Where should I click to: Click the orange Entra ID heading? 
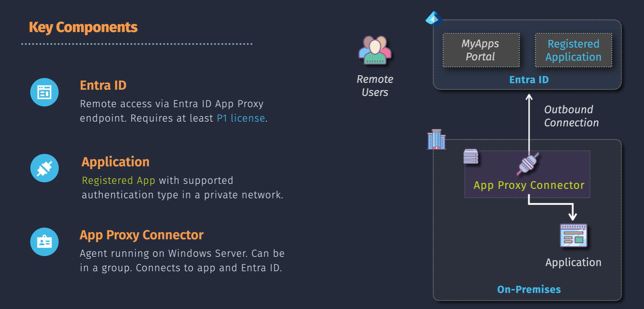pyautogui.click(x=103, y=85)
